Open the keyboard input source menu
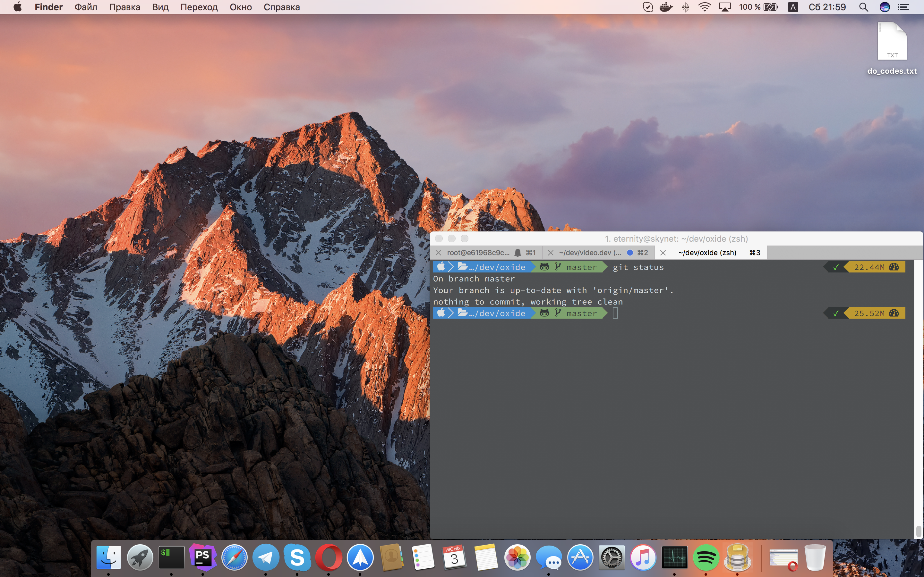Viewport: 924px width, 577px height. (x=793, y=7)
